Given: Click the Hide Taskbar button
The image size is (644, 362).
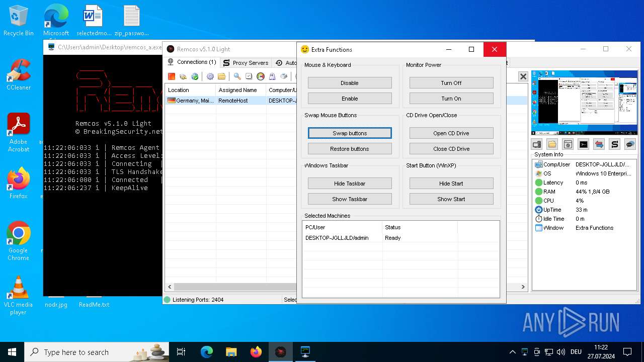Looking at the screenshot, I should pyautogui.click(x=350, y=184).
